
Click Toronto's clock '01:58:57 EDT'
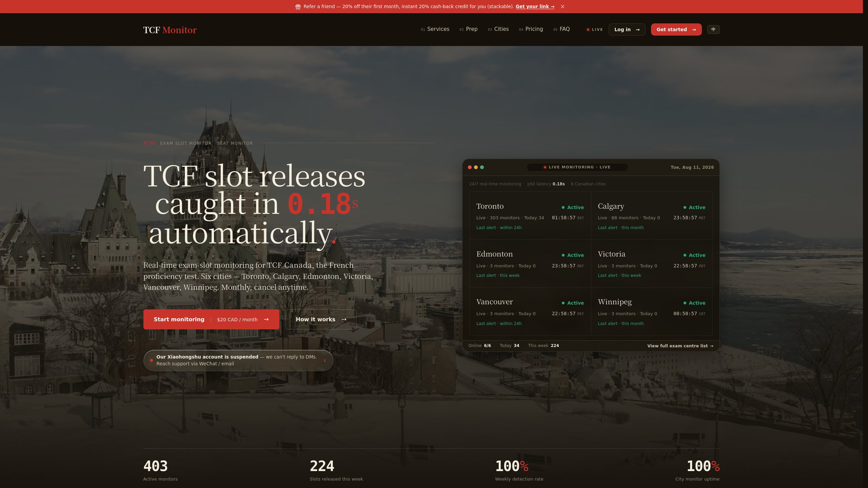pyautogui.click(x=568, y=218)
